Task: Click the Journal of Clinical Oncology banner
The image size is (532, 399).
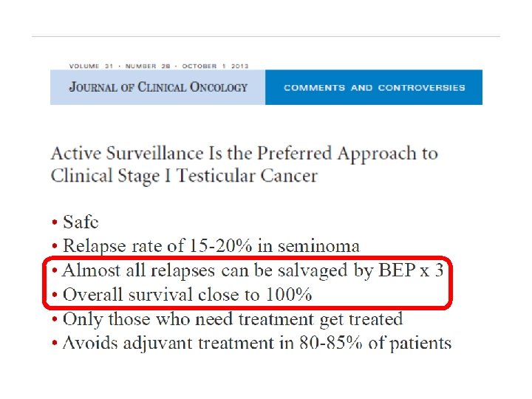Action: pos(158,87)
